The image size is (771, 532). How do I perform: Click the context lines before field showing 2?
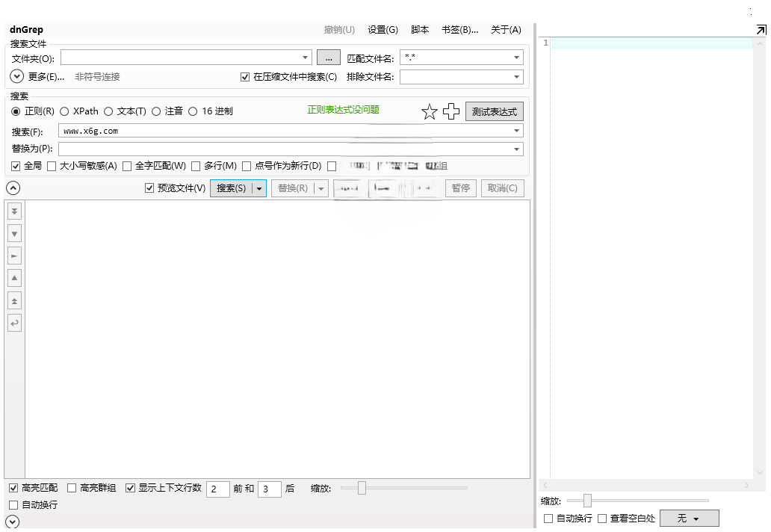(218, 489)
